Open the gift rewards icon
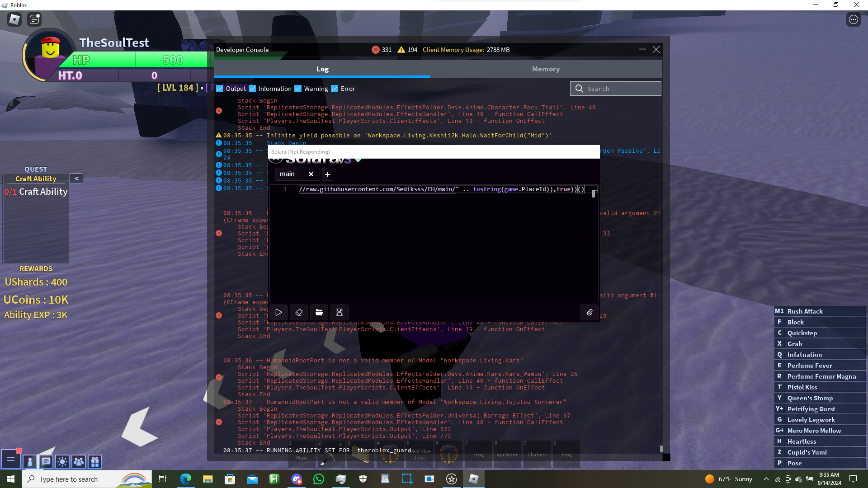Image resolution: width=868 pixels, height=488 pixels. 95,461
